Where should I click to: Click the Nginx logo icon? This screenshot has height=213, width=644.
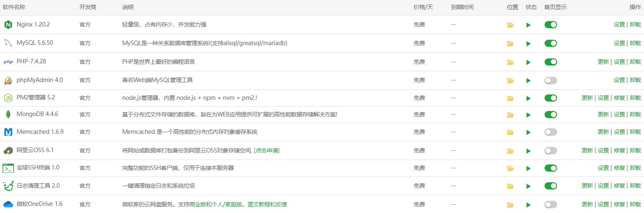pyautogui.click(x=8, y=25)
